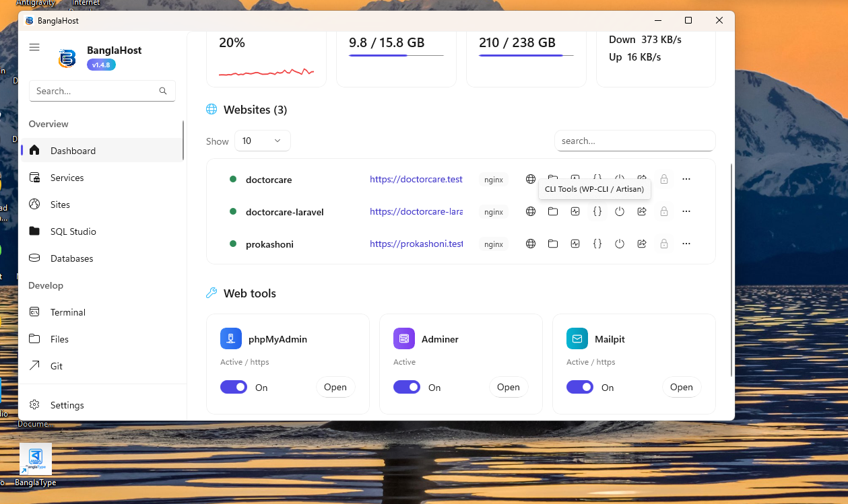Image resolution: width=848 pixels, height=504 pixels.
Task: Click the Web tools wrench icon
Action: point(211,293)
